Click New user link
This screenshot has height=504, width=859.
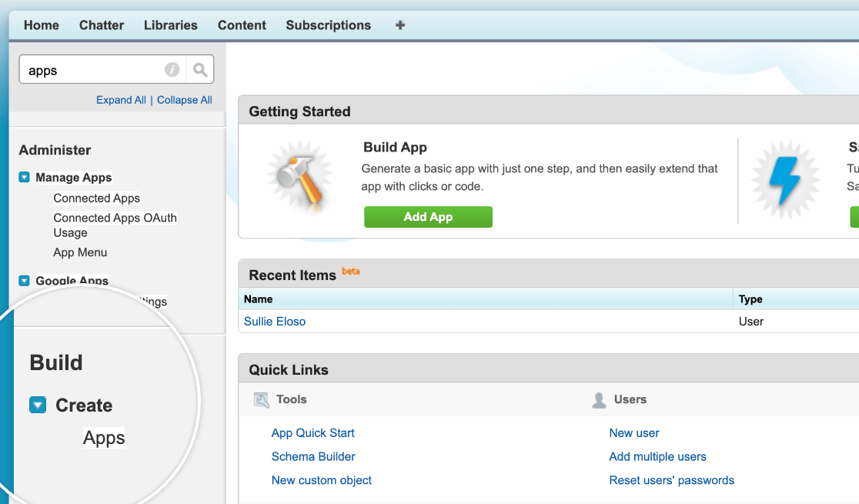tap(633, 432)
